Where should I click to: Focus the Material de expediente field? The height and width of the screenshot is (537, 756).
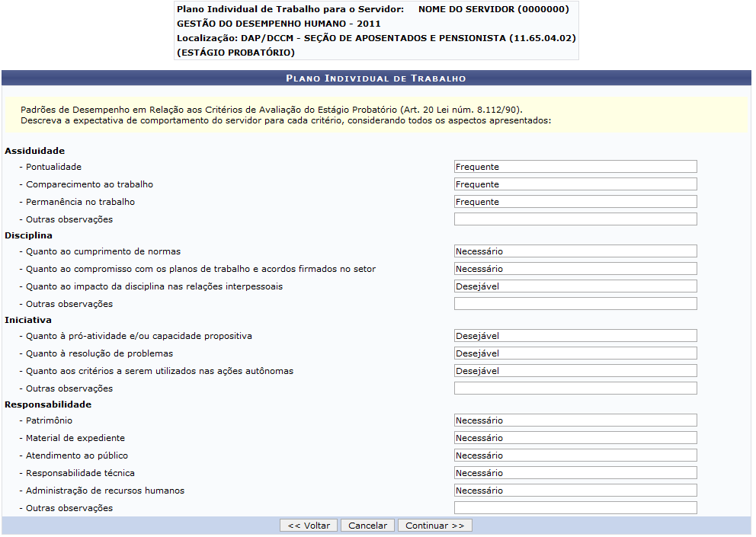(575, 438)
